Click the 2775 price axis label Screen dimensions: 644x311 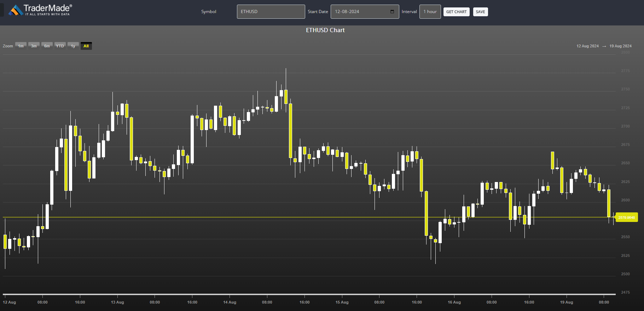click(x=625, y=71)
